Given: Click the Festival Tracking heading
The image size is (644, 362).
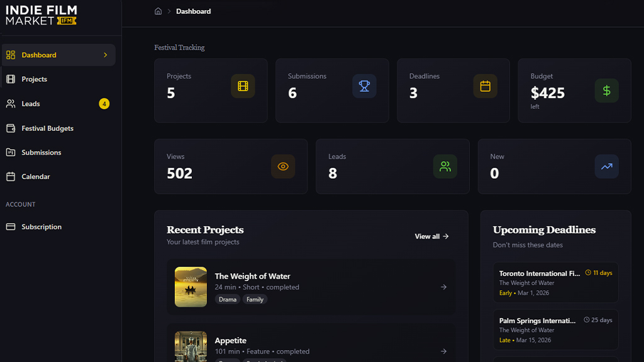Looking at the screenshot, I should [x=179, y=47].
